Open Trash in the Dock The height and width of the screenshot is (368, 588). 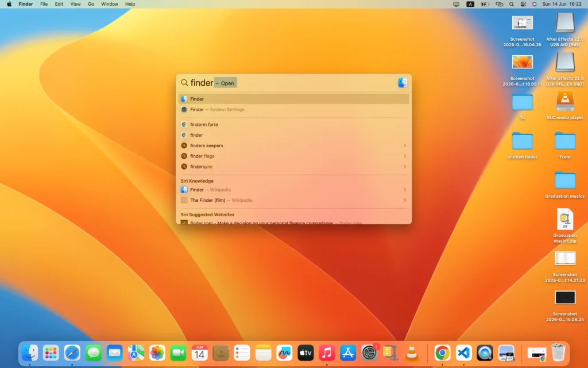[x=558, y=353]
